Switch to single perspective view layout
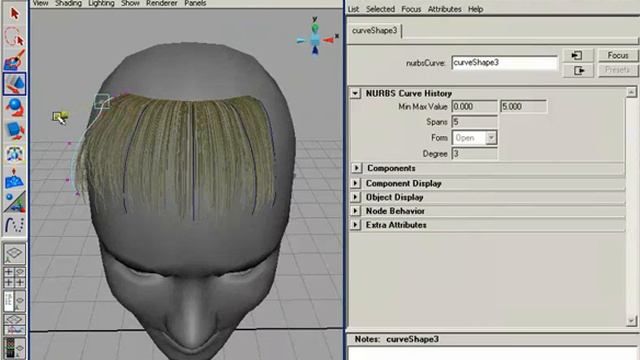This screenshot has height=360, width=640. 14,253
